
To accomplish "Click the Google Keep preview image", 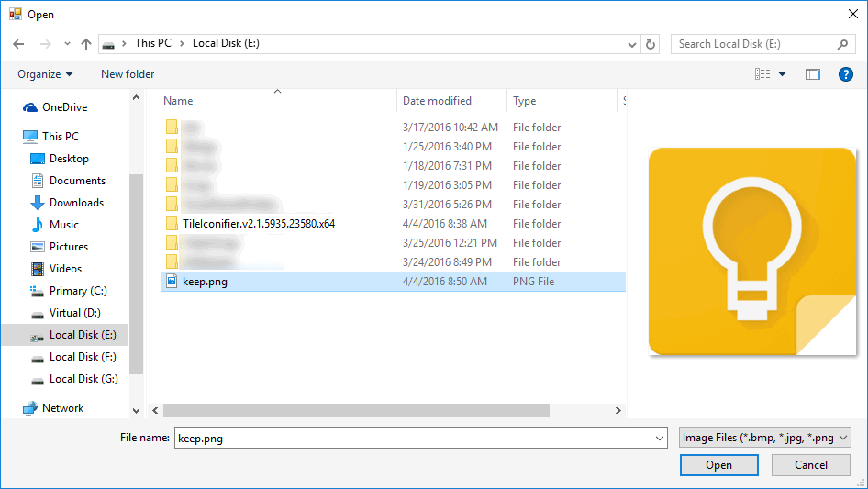I will (x=752, y=251).
